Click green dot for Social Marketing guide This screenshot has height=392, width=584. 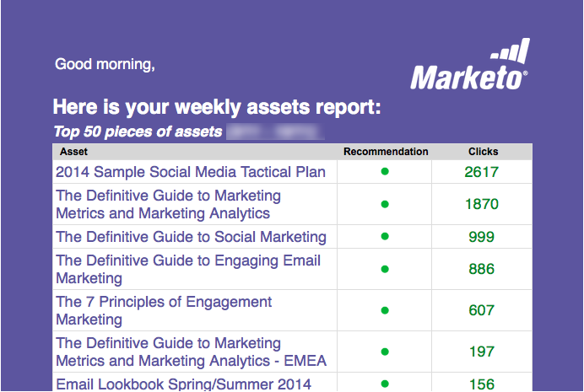tap(385, 237)
